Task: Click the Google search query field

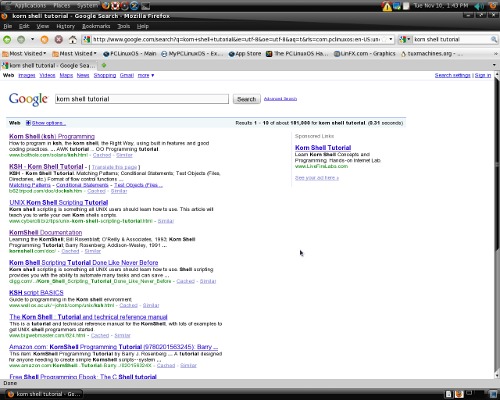Action: (x=142, y=99)
